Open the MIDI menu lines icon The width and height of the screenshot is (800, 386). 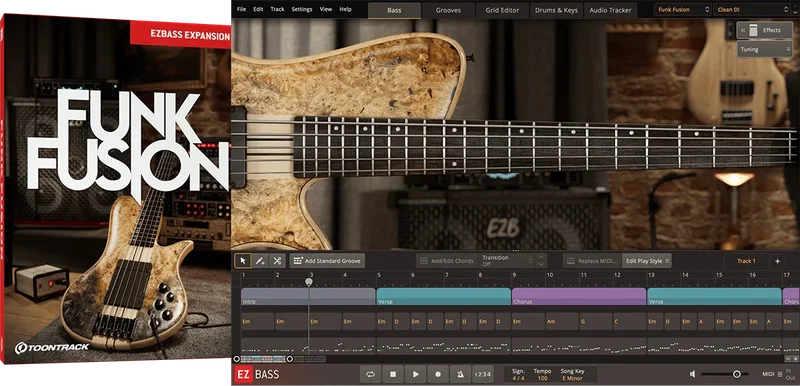(780, 374)
